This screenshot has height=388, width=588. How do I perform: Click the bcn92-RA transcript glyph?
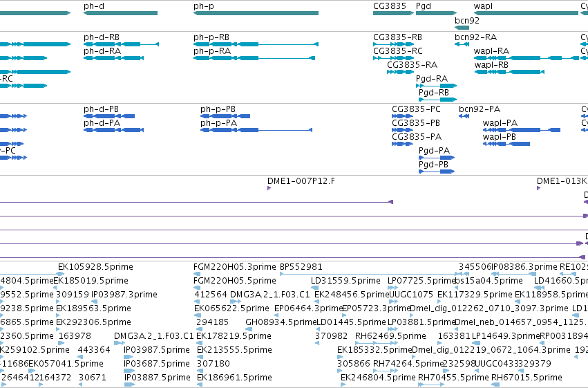(462, 44)
